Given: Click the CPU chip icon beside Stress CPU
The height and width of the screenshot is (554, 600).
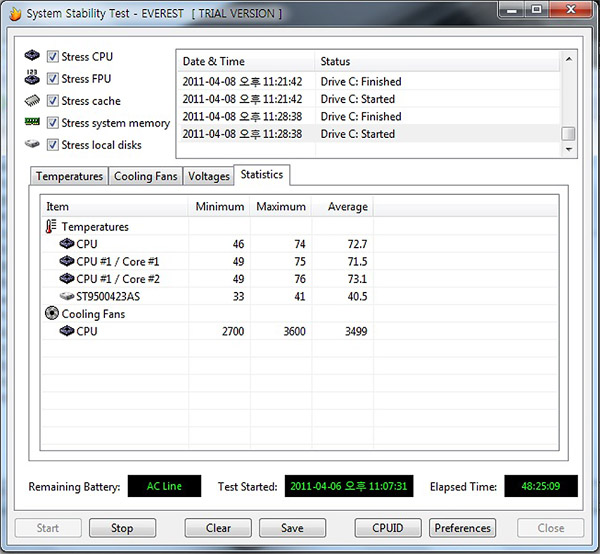Looking at the screenshot, I should (x=32, y=55).
